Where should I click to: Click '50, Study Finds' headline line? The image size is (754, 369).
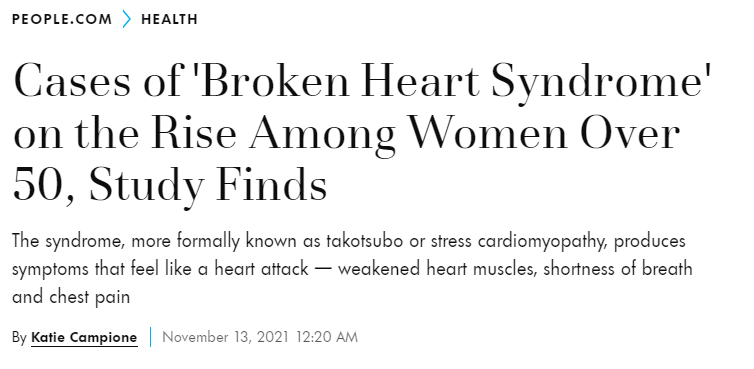coord(170,186)
